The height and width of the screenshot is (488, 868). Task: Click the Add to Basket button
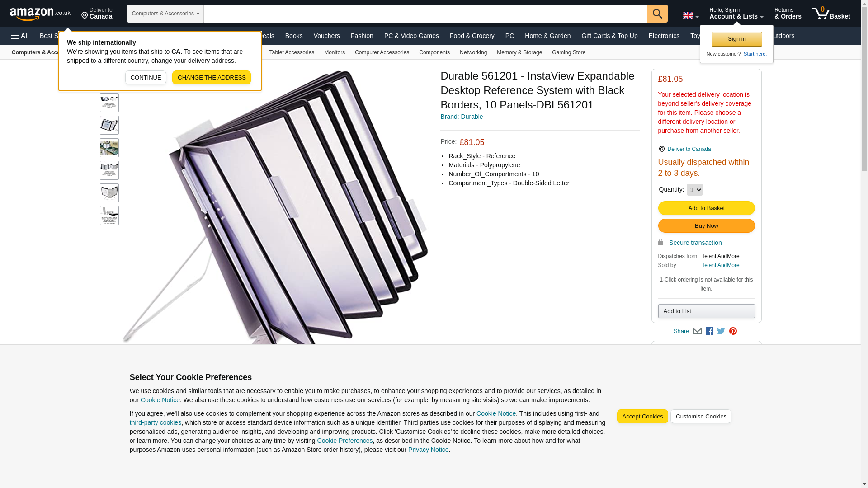click(706, 208)
